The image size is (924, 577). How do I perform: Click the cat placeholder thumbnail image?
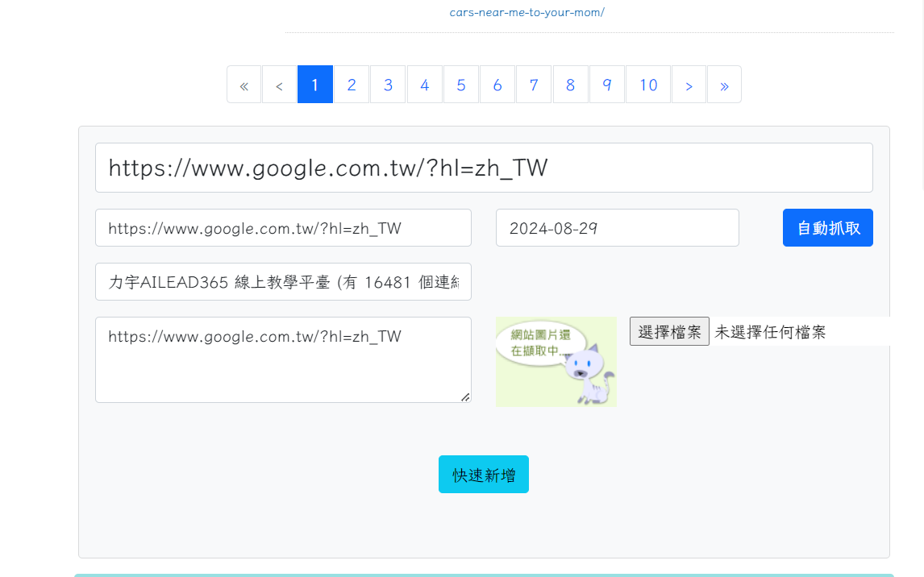click(x=556, y=362)
